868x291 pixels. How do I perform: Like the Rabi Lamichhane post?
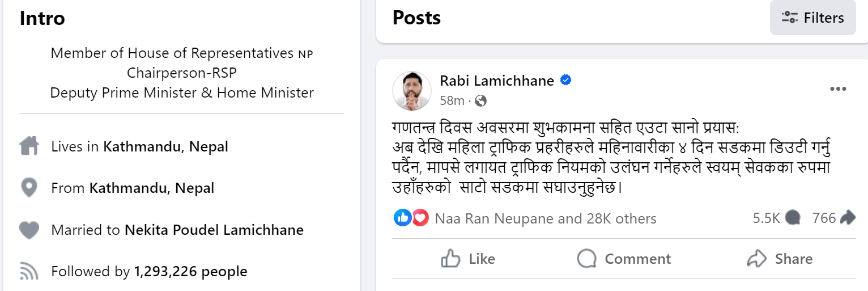[468, 259]
